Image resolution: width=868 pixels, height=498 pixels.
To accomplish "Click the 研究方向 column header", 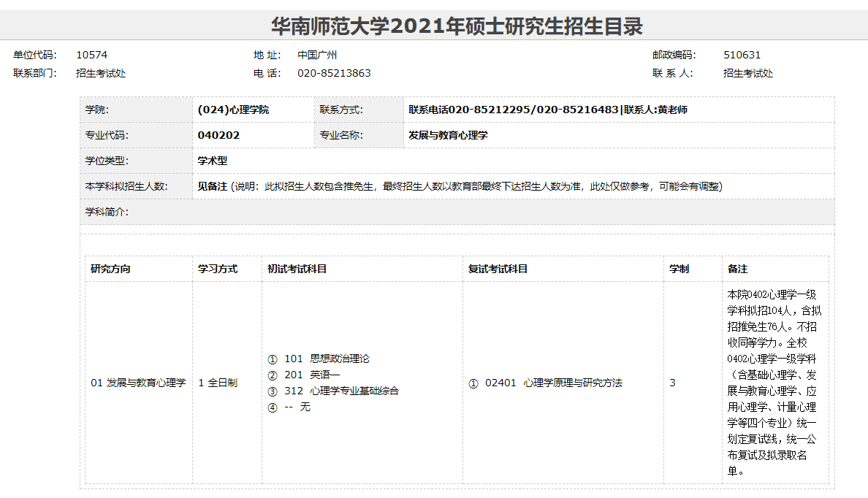I will [x=139, y=269].
